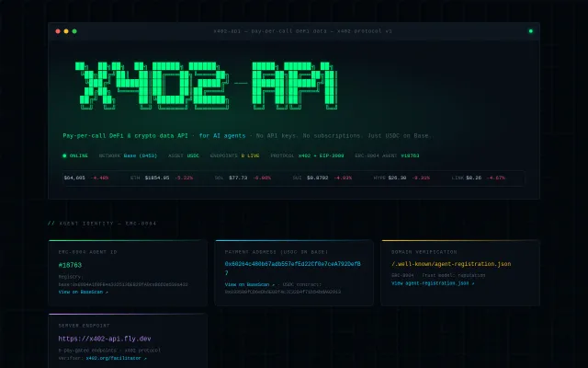The height and width of the screenshot is (368, 588).
Task: Click the Server Endpoint card label
Action: tap(84, 326)
